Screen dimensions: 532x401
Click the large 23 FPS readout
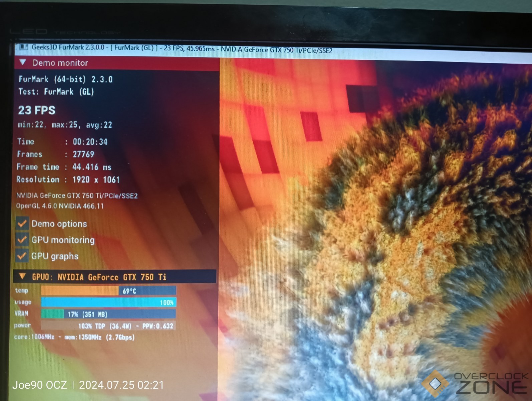coord(37,110)
